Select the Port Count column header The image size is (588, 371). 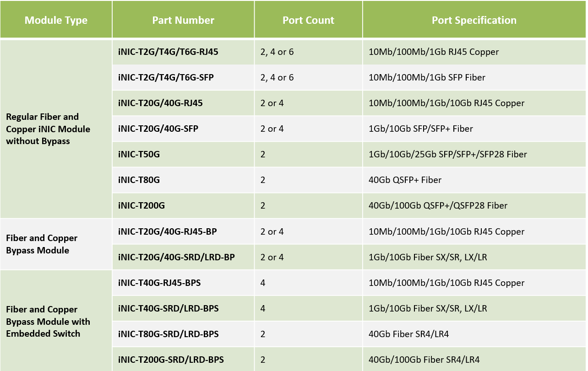(308, 20)
